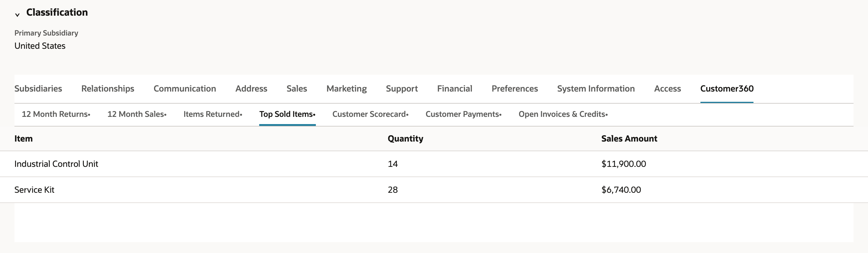Click the Classification section heading
868x253 pixels.
tap(57, 12)
